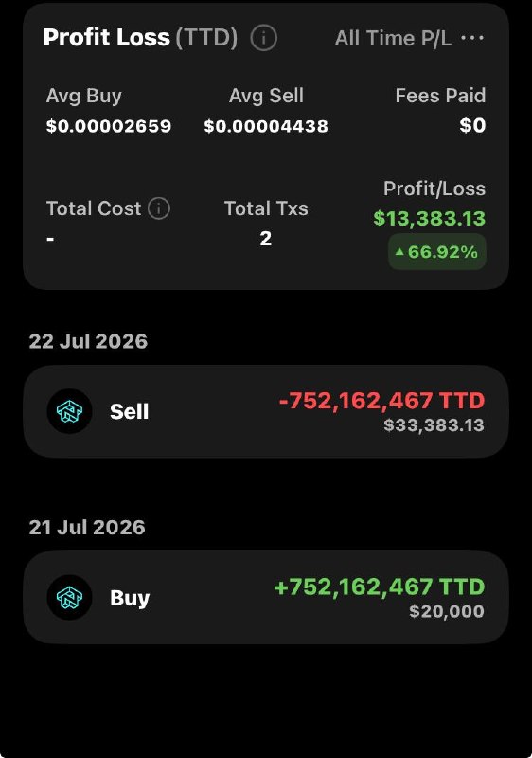The width and height of the screenshot is (532, 758).
Task: Tap the info icon beside Profit Loss (TTD)
Action: point(263,38)
